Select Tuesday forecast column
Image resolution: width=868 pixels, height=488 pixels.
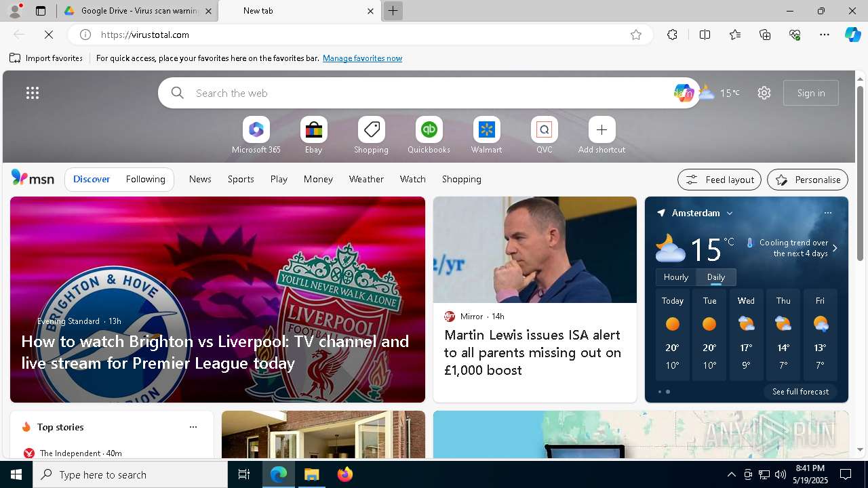click(x=709, y=335)
